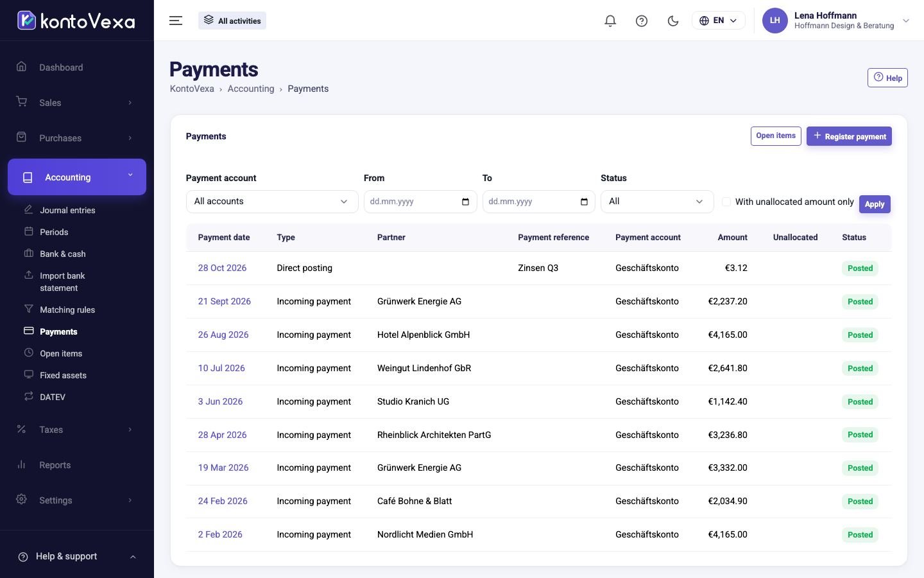Click the Bank & cash icon
Image resolution: width=924 pixels, height=578 pixels.
tap(28, 253)
